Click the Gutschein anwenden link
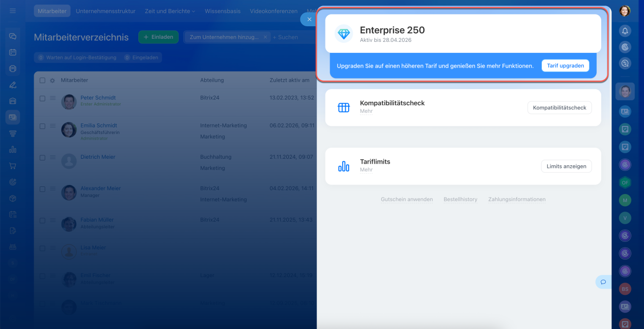644x329 pixels. (x=407, y=200)
